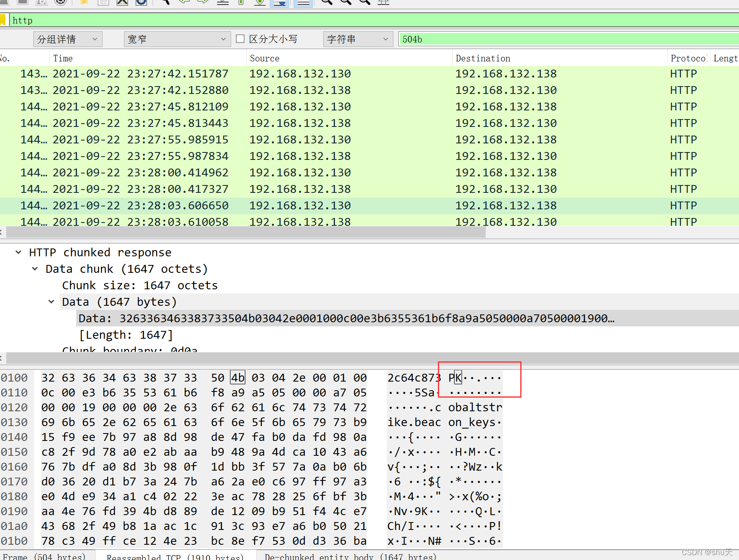
Task: Open the display filter bookmark icon
Action: click(2, 20)
